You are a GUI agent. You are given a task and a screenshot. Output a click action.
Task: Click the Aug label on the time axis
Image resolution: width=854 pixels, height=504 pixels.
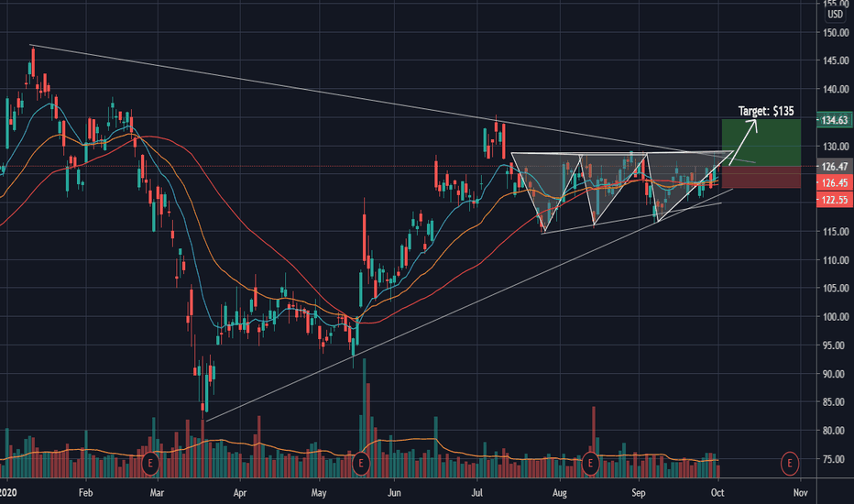tap(559, 493)
